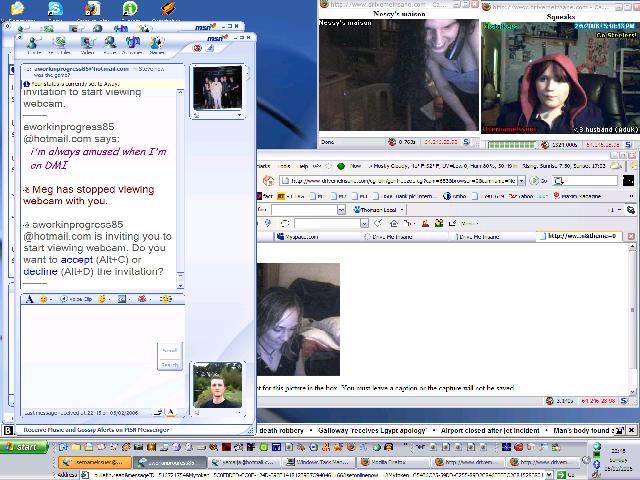
Task: Open combo box dropdown left of Thomson Local
Action: 341,210
